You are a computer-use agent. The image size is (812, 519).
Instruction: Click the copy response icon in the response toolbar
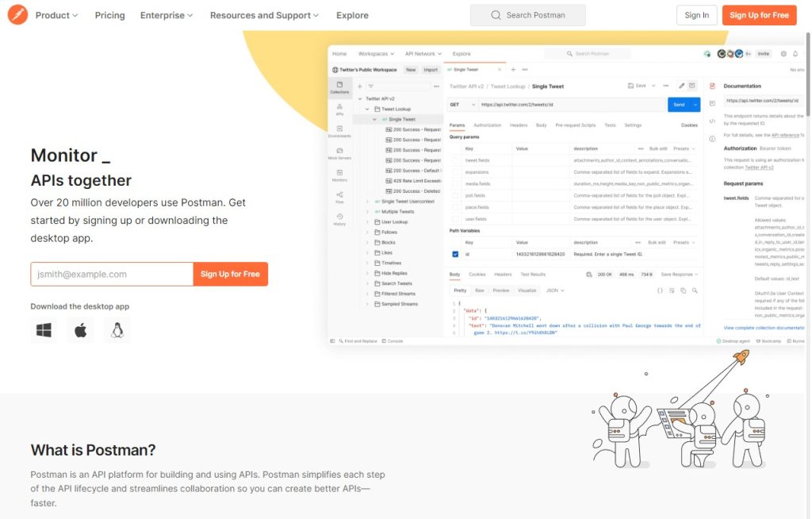coord(683,291)
